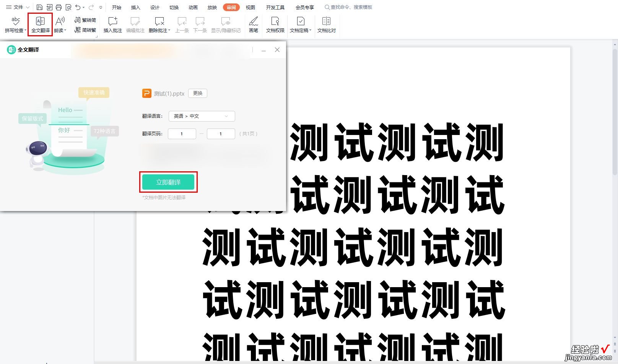Click the command search box
This screenshot has height=364, width=618.
pos(348,7)
